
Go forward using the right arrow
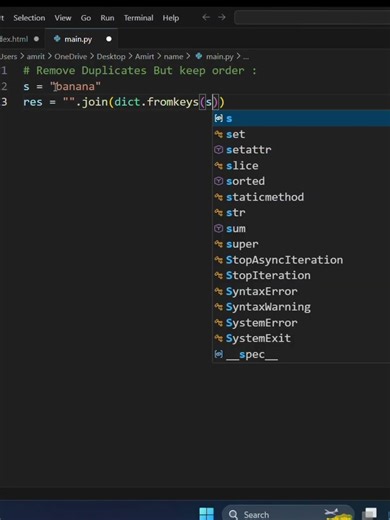pos(222,17)
